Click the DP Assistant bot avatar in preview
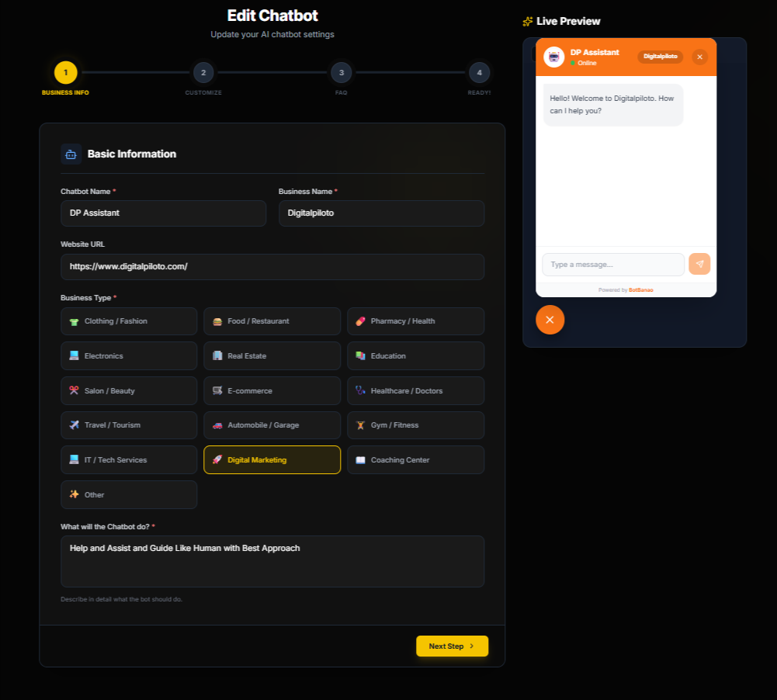Viewport: 777px width, 700px height. (554, 57)
